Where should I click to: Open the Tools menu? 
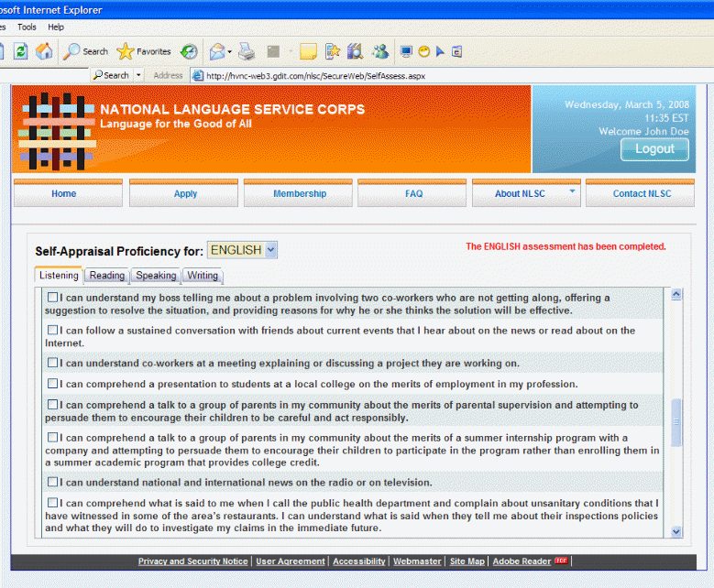[x=27, y=27]
